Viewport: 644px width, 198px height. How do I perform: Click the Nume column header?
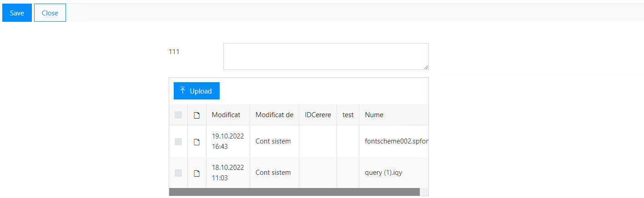pyautogui.click(x=374, y=115)
